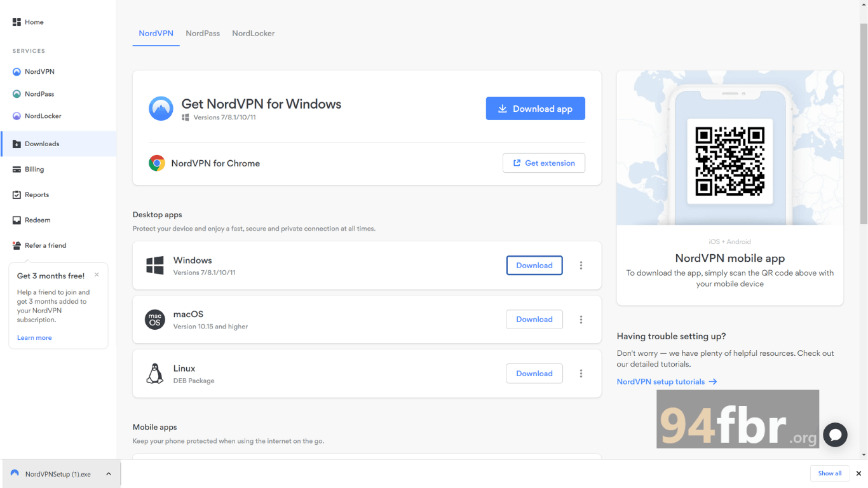The image size is (868, 488).
Task: Click the Having trouble setting up? heading
Action: (x=671, y=336)
